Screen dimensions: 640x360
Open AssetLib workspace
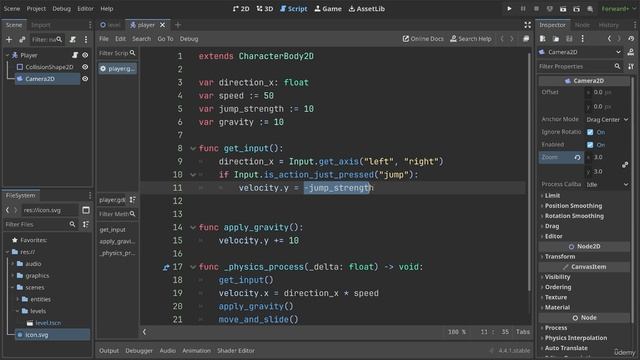tap(367, 9)
